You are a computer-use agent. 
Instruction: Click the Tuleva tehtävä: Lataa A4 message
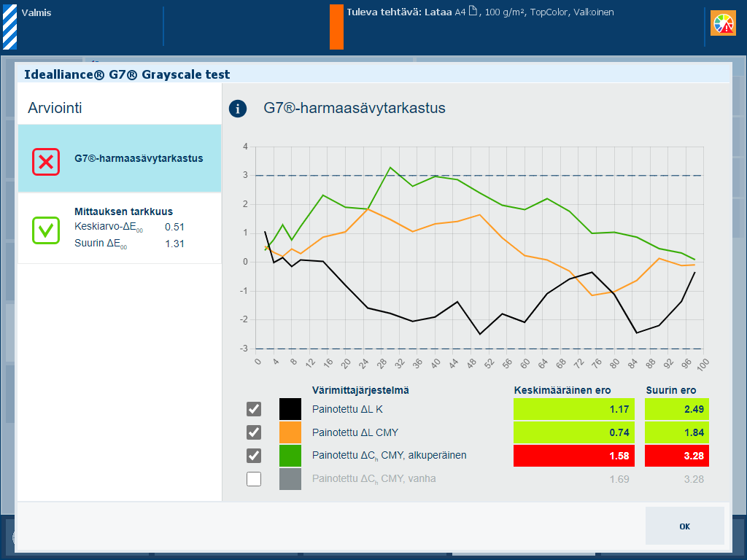coord(480,12)
